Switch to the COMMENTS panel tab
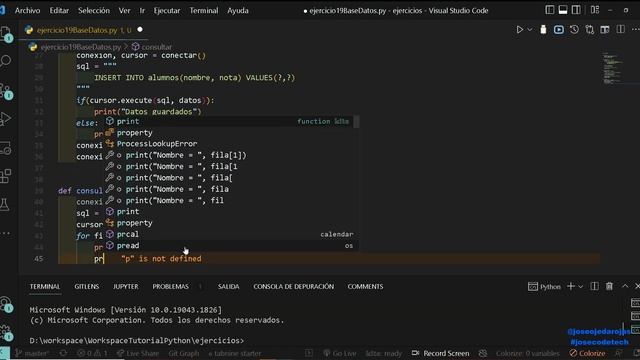 click(x=365, y=287)
